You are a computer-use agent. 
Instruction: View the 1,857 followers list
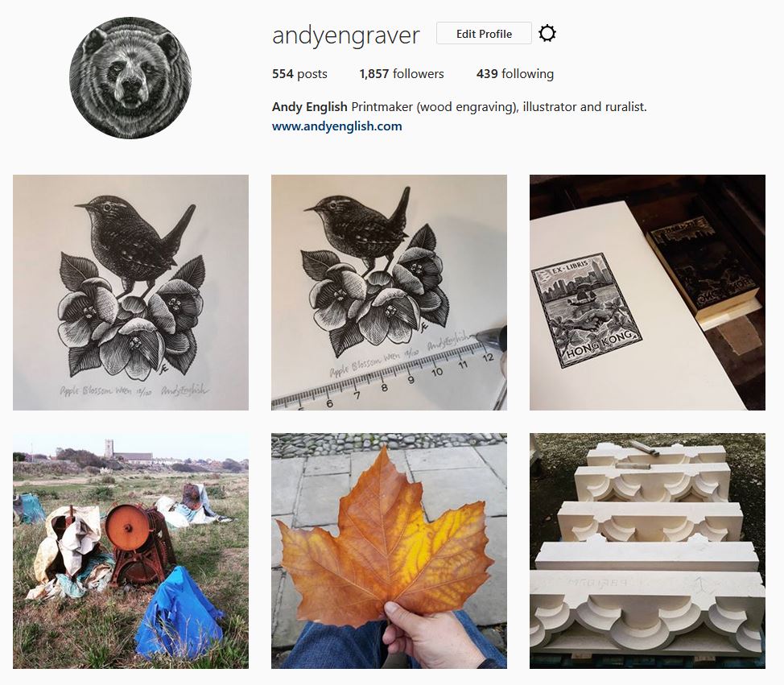402,74
